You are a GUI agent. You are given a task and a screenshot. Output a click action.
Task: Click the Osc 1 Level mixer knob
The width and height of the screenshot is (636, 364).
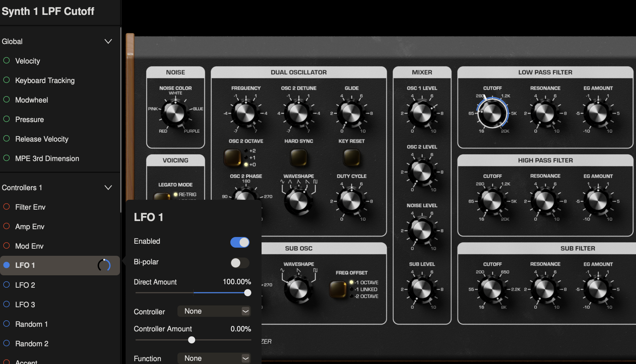422,113
